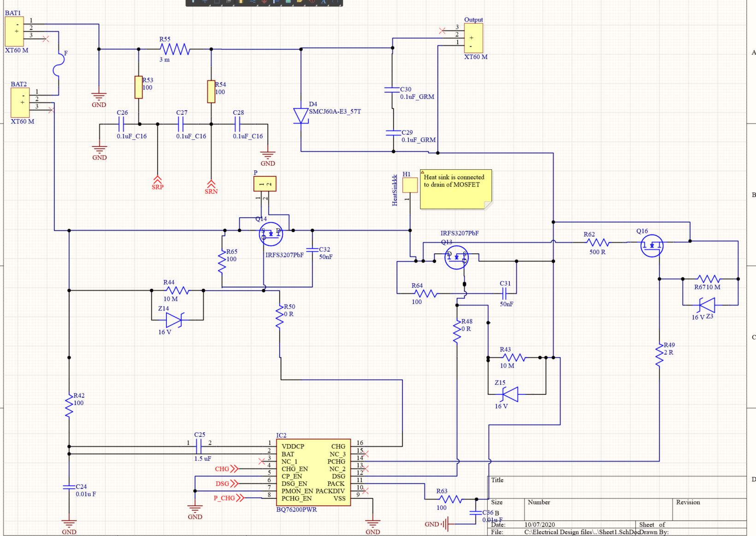Select resistor R49 2 R

(x=659, y=355)
